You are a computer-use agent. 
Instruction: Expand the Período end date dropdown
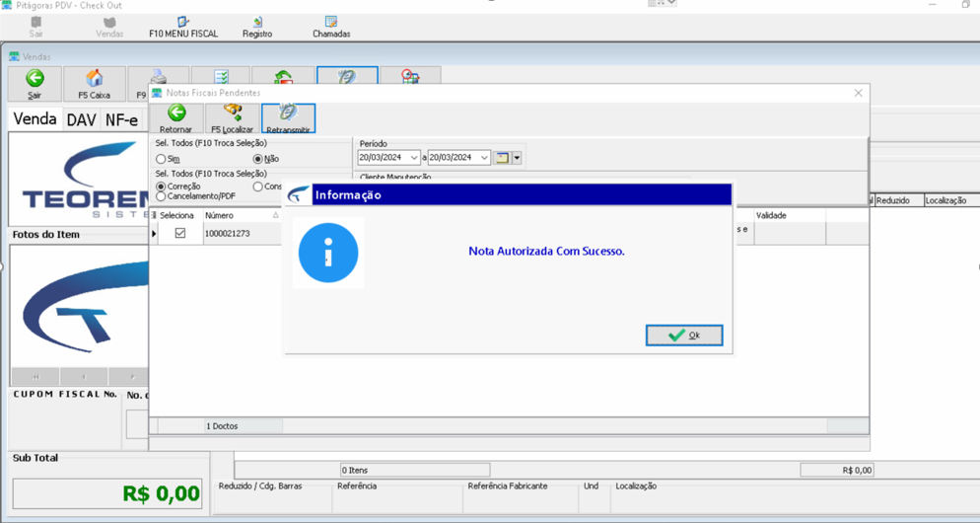click(484, 158)
